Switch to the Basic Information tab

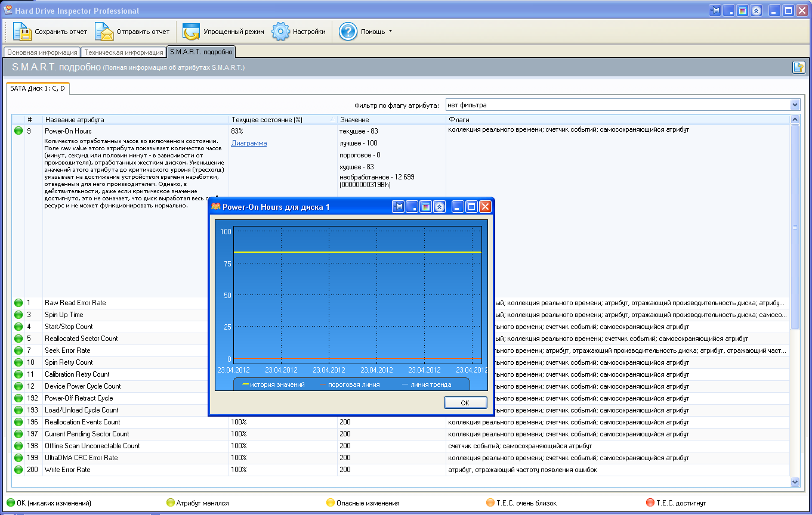(x=42, y=52)
